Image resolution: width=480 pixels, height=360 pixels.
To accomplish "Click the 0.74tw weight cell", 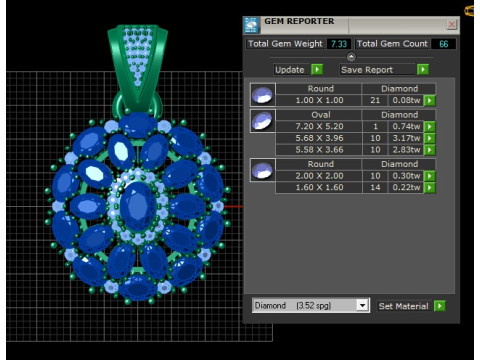I will [406, 127].
